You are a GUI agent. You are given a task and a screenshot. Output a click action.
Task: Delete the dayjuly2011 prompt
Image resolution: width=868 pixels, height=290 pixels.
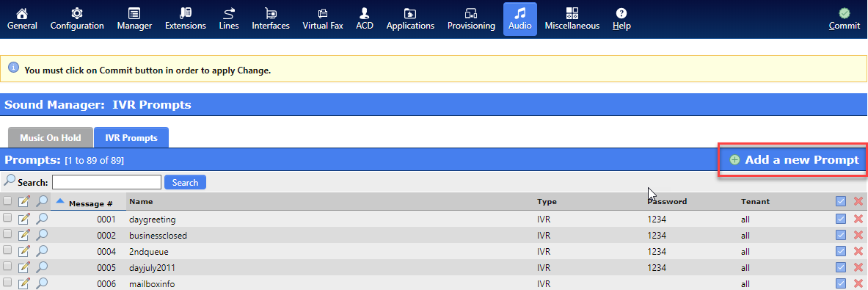[858, 267]
